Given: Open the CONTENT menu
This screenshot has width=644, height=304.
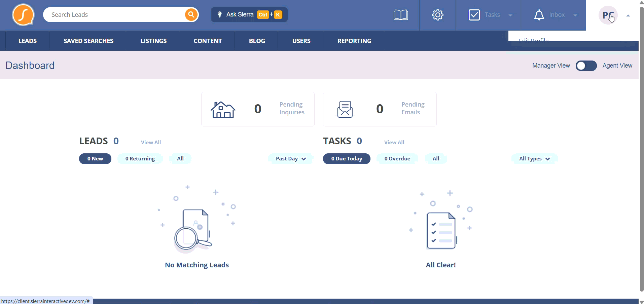Looking at the screenshot, I should click(208, 41).
